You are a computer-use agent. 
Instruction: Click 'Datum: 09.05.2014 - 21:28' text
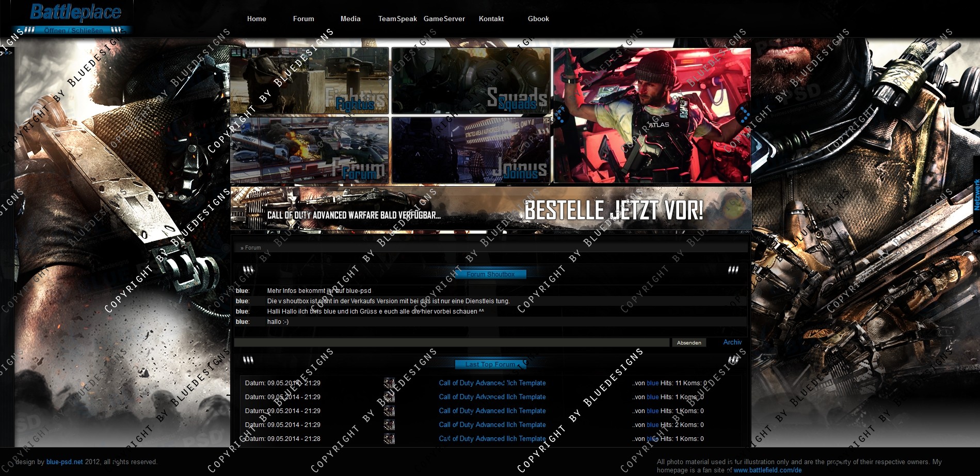282,439
